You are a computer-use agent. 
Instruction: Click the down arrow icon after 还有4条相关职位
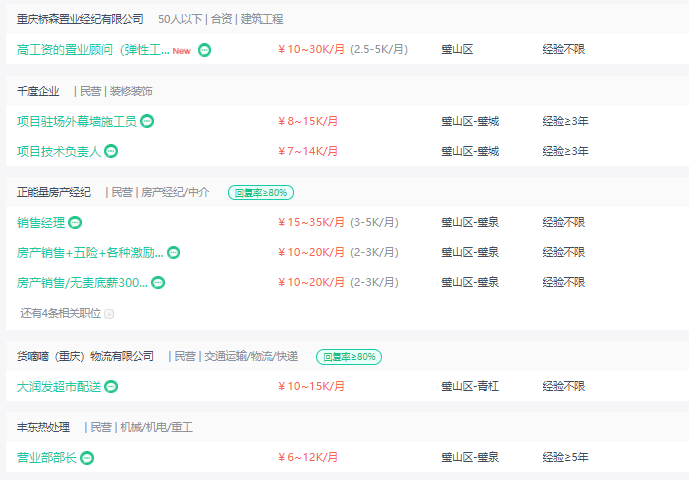tap(109, 314)
